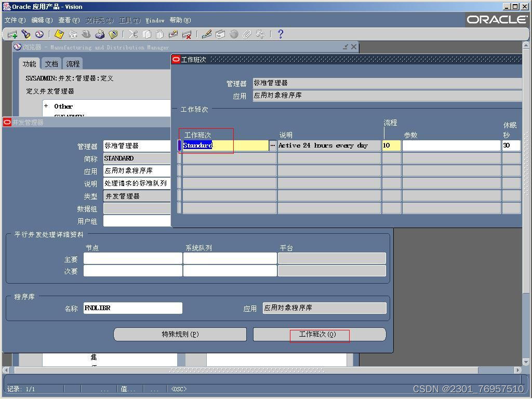Viewport: 532px width, 399px height.
Task: Click the 类型 field 并发管理器
Action: click(137, 196)
